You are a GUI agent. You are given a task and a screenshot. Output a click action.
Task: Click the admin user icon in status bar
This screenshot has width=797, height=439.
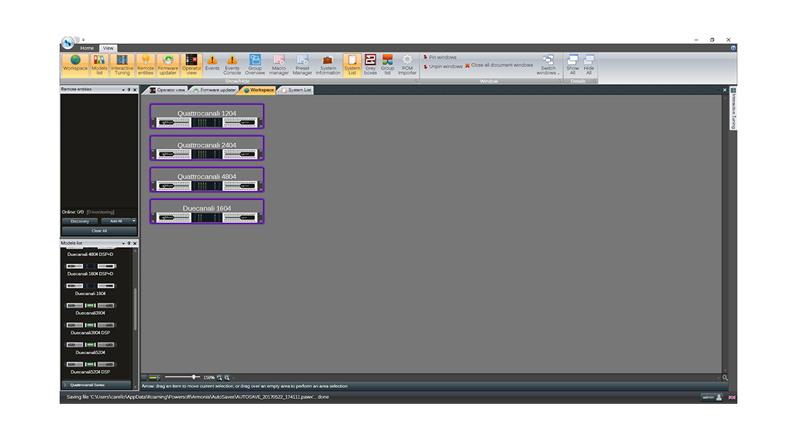tap(719, 397)
